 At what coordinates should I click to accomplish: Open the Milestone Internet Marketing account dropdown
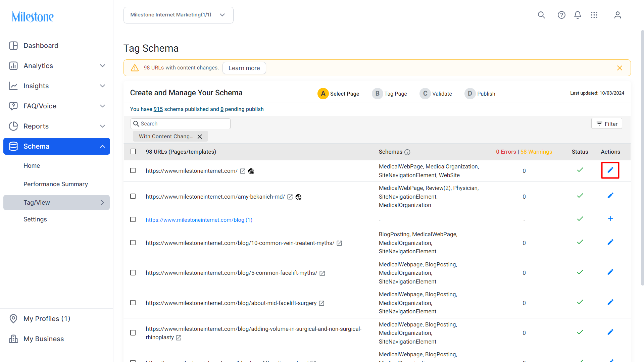(x=178, y=15)
